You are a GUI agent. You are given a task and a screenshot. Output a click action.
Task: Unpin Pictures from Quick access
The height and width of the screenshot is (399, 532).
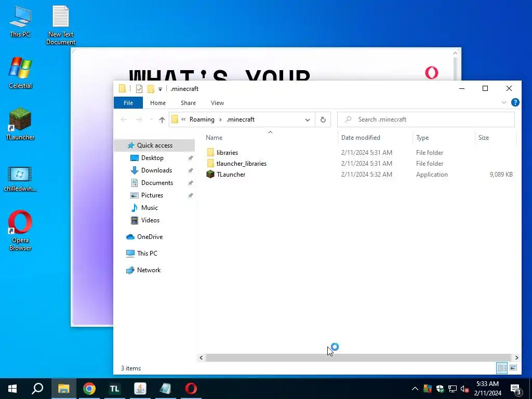pyautogui.click(x=190, y=195)
